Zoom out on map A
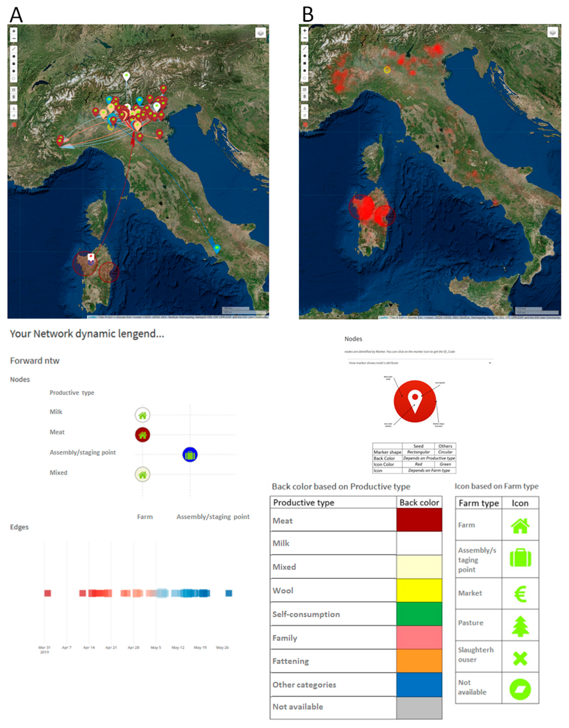This screenshot has width=569, height=728. (14, 39)
